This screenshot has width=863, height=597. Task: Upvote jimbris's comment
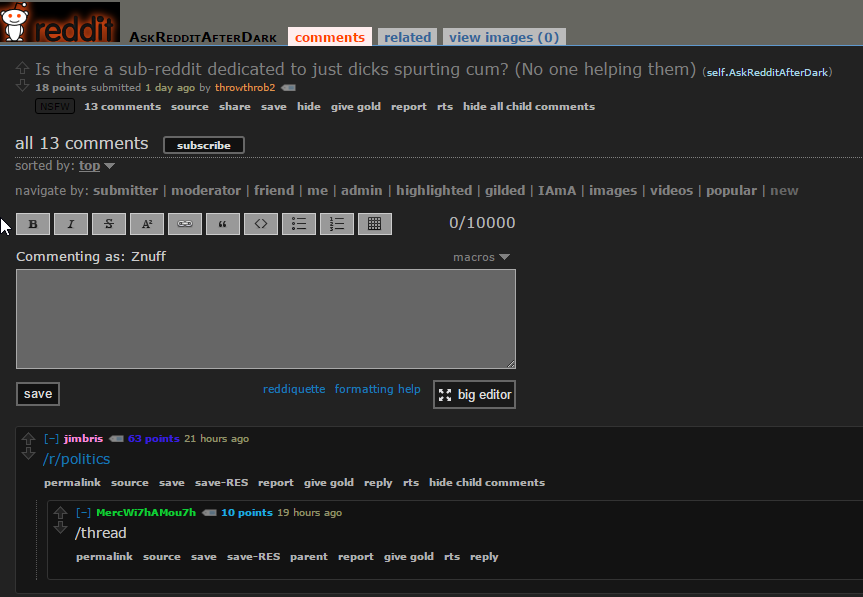point(28,439)
